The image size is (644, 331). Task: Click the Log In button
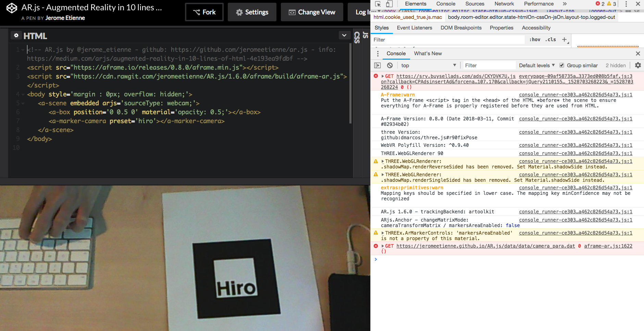[359, 12]
